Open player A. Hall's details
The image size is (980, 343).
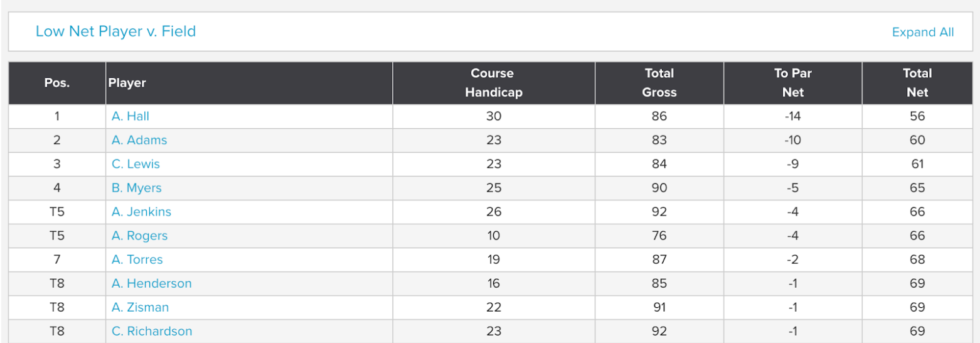pos(130,116)
